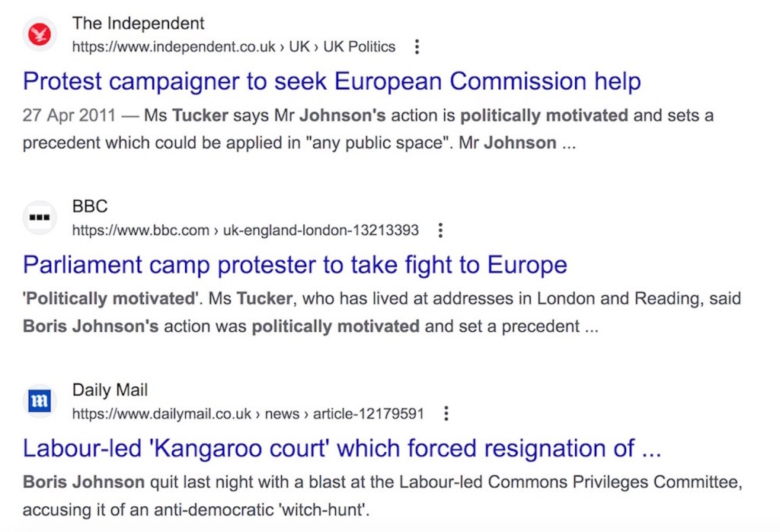Click The Independent snippet about Ms Tucker

[366, 129]
